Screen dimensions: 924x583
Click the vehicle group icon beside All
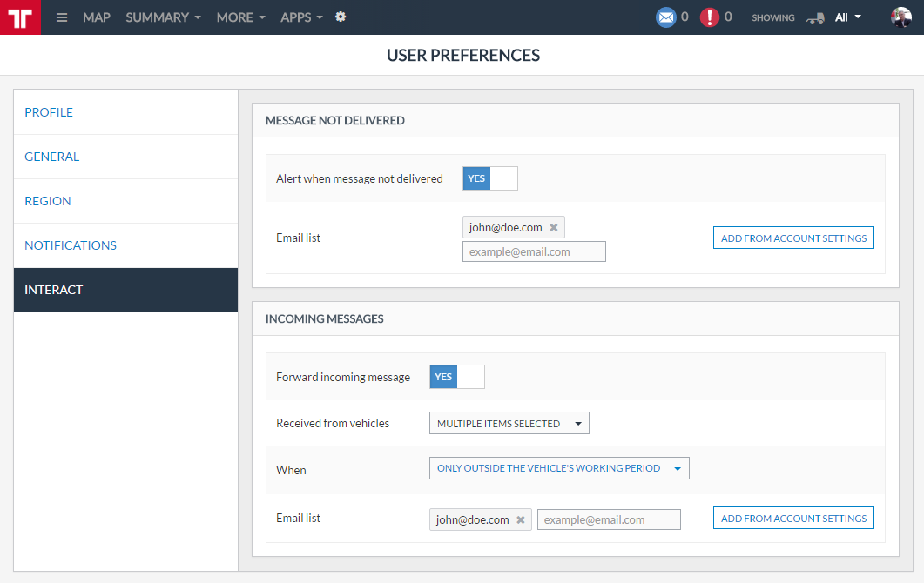coord(815,17)
